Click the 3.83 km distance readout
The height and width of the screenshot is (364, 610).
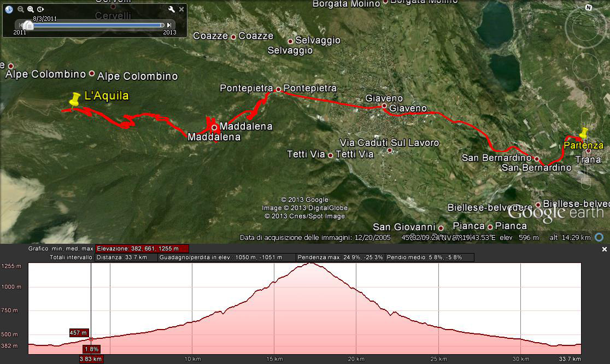click(91, 359)
